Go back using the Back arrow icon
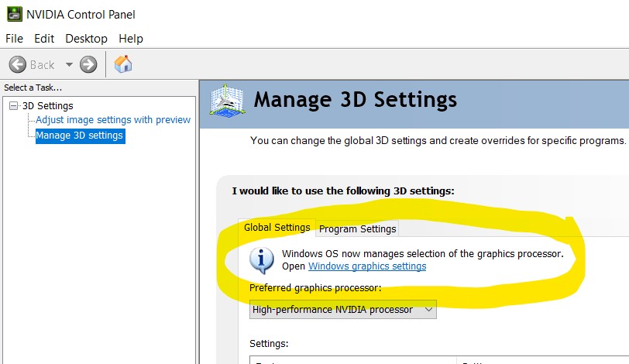 [18, 64]
